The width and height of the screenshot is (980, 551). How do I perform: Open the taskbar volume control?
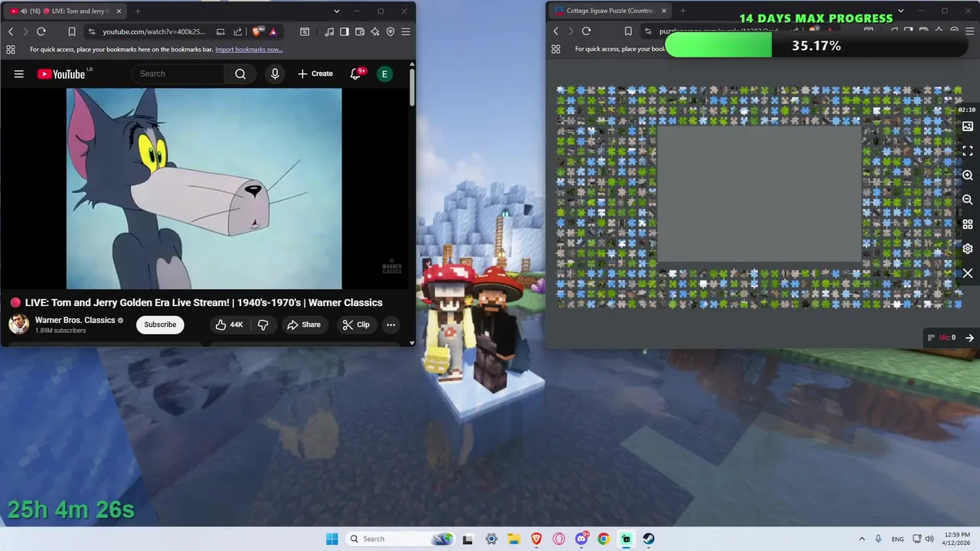click(x=929, y=539)
